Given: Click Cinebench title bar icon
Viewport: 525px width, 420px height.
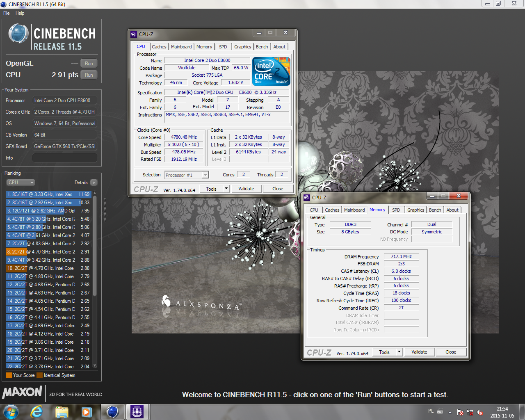Looking at the screenshot, I should (x=4, y=4).
